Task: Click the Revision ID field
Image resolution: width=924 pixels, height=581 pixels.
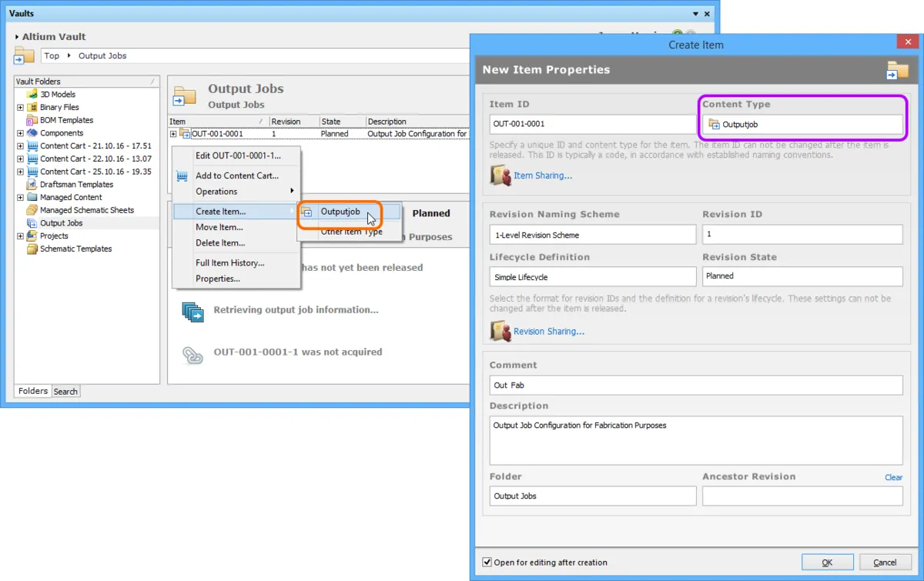Action: (802, 235)
